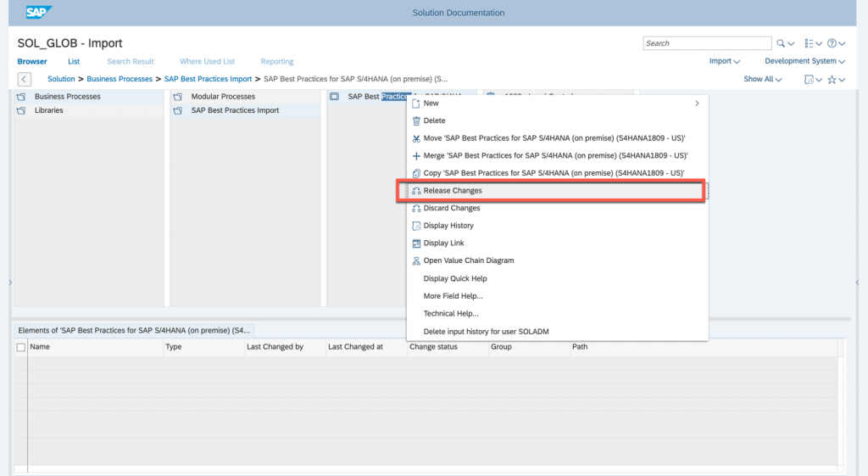Collapse the right side panel arrow

(x=858, y=283)
